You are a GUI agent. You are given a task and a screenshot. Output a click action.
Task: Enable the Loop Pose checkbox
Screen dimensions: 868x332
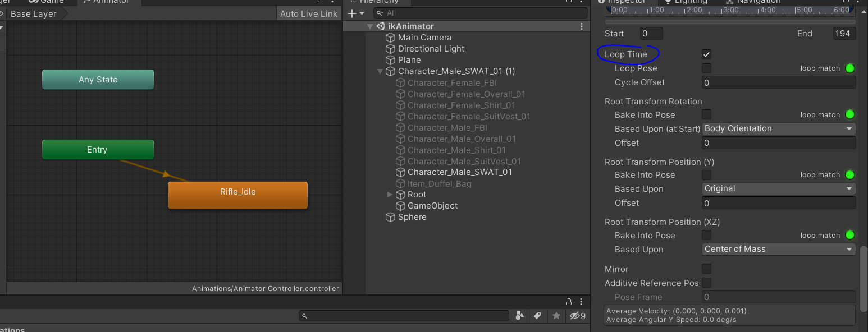point(706,68)
